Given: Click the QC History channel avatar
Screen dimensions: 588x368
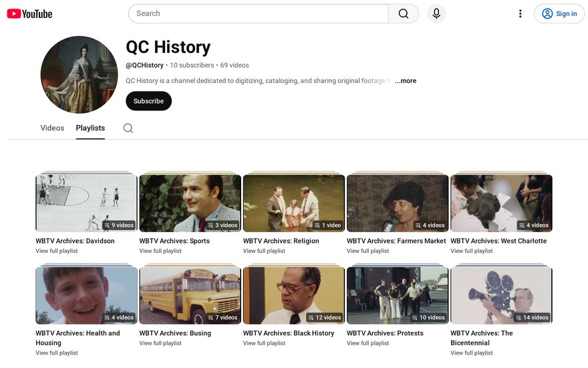Looking at the screenshot, I should [x=79, y=74].
